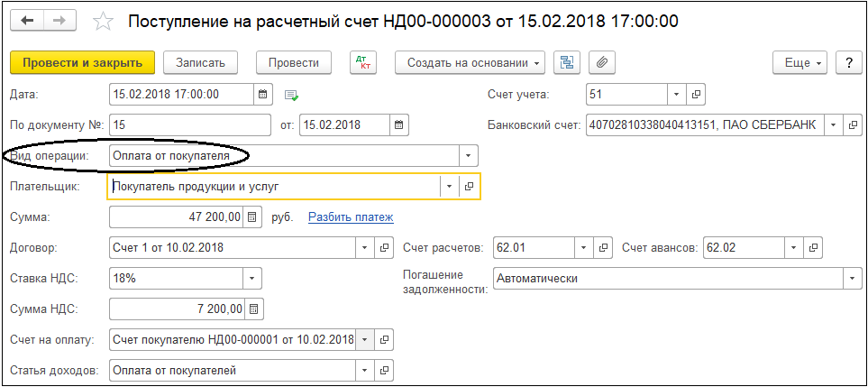This screenshot has height=387, width=868.
Task: Go forward with the right arrow button
Action: pyautogui.click(x=59, y=21)
